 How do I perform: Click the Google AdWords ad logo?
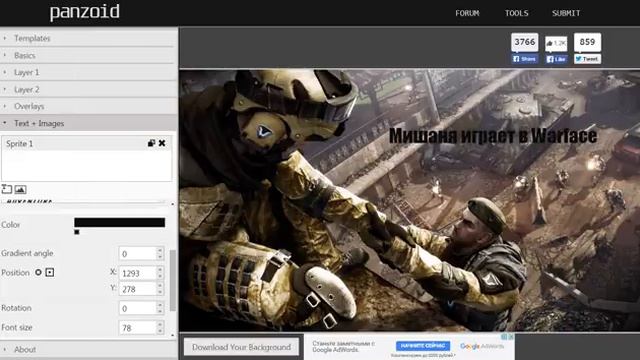pos(482,346)
